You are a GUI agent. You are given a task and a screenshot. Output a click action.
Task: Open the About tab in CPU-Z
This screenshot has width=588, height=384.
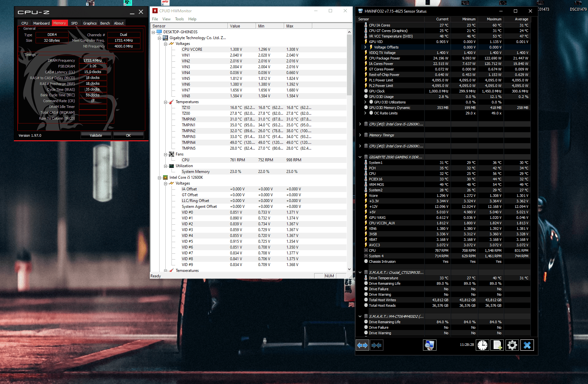point(119,23)
